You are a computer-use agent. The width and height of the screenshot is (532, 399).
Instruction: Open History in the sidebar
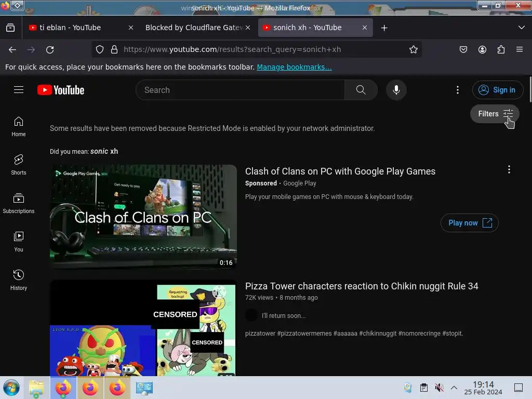[19, 280]
